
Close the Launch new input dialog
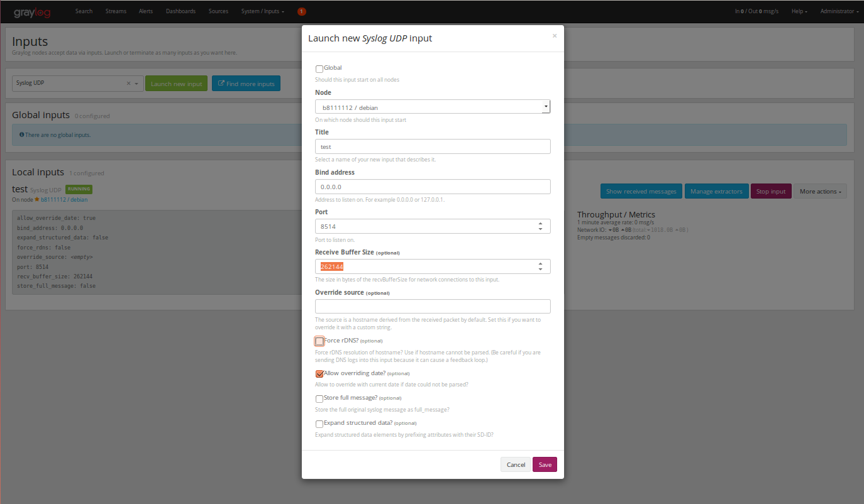coord(555,36)
